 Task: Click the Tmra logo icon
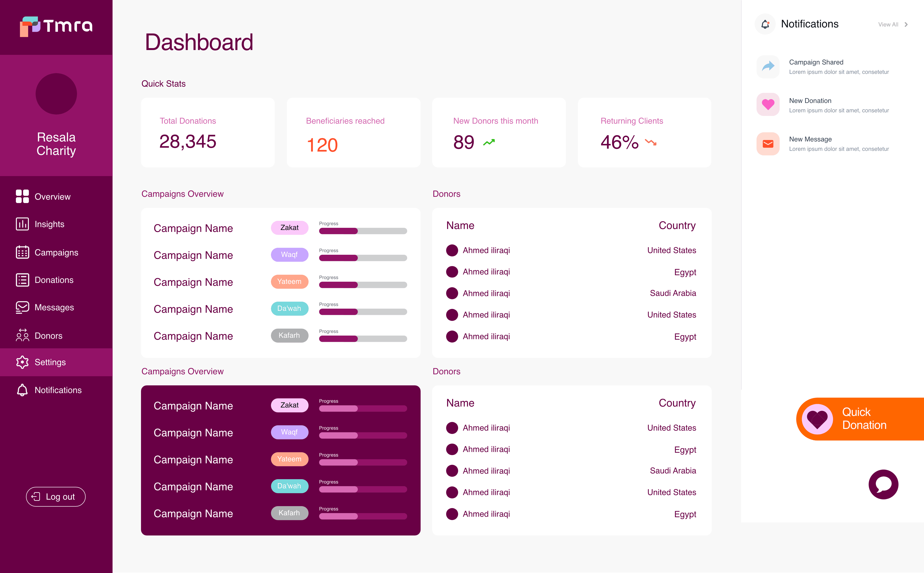(x=30, y=26)
